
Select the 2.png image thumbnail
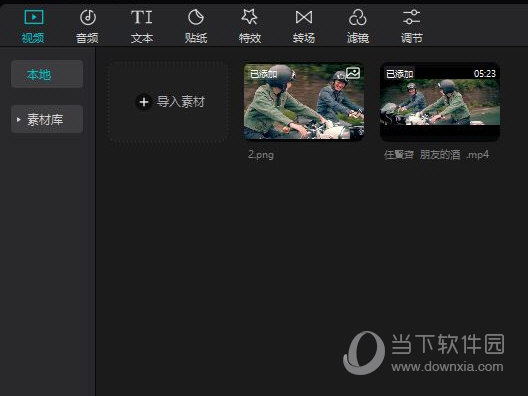click(x=304, y=101)
